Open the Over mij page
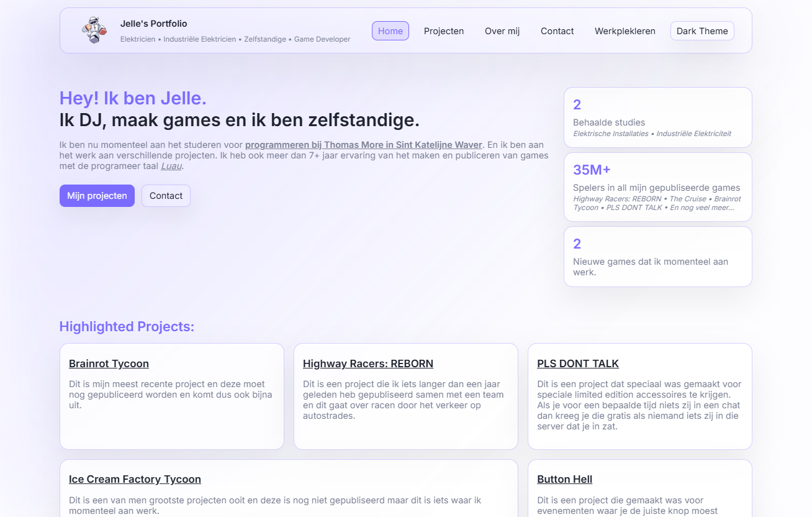Screen dimensions: 812x517 (502, 30)
